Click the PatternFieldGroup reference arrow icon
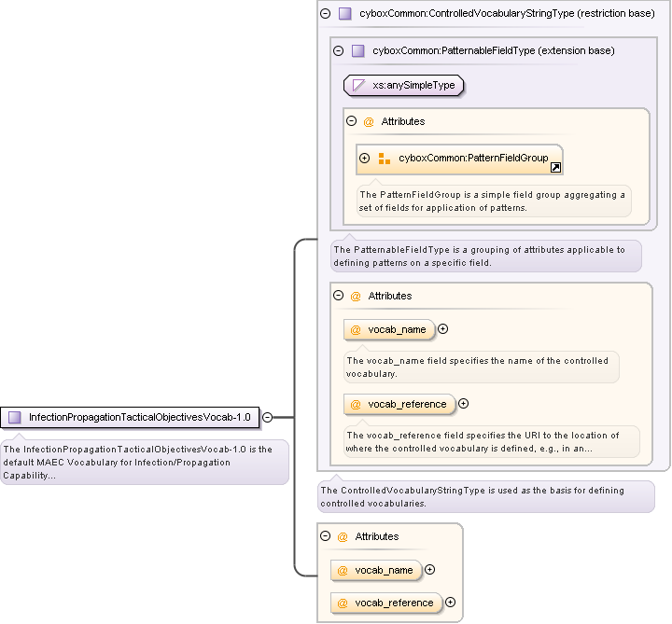Image resolution: width=672 pixels, height=624 pixels. tap(555, 168)
